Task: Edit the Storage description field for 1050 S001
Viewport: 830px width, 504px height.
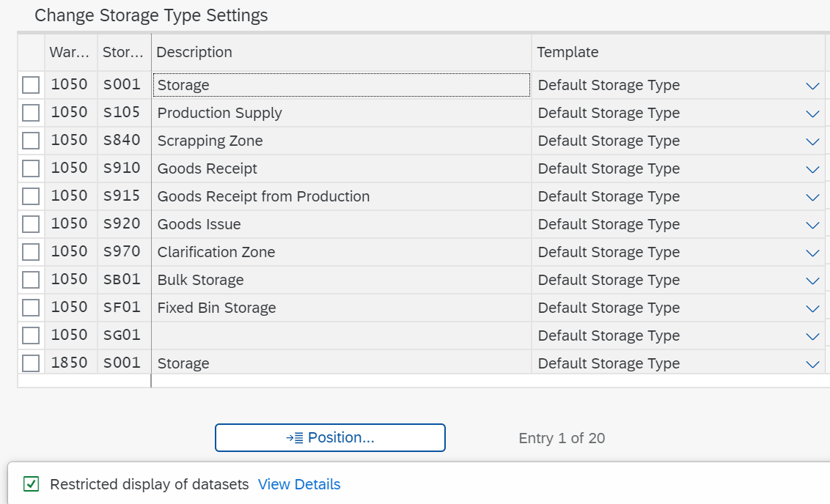Action: tap(342, 85)
